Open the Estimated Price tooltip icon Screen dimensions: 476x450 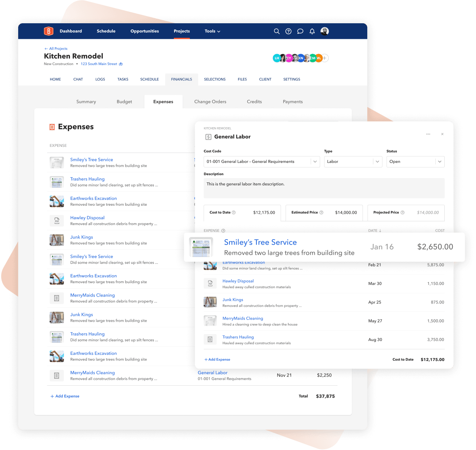pos(321,212)
